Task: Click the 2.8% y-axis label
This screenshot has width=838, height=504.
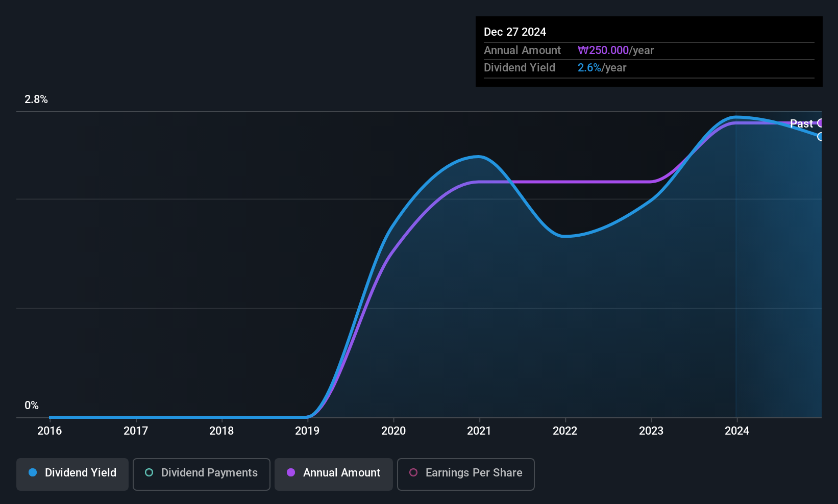Action: (36, 99)
